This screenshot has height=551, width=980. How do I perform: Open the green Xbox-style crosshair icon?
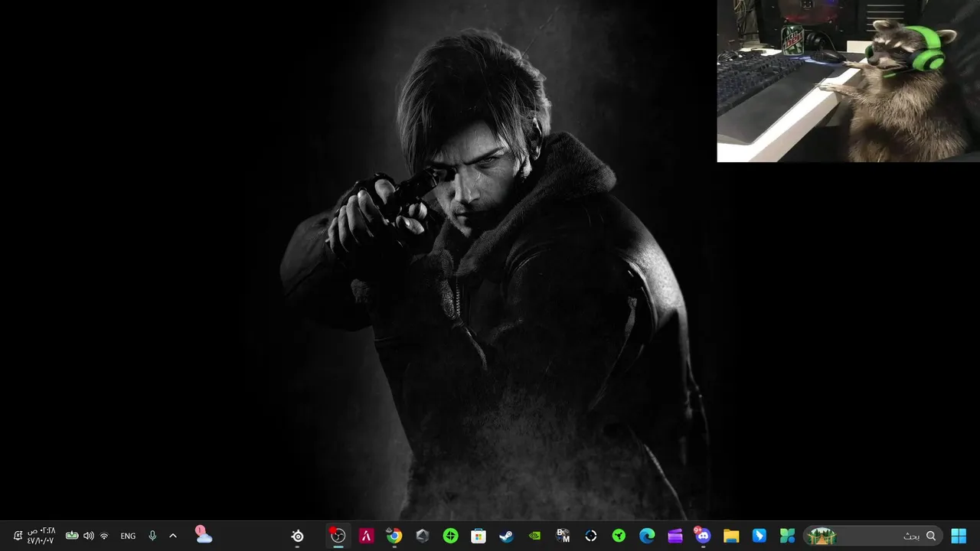(x=450, y=536)
